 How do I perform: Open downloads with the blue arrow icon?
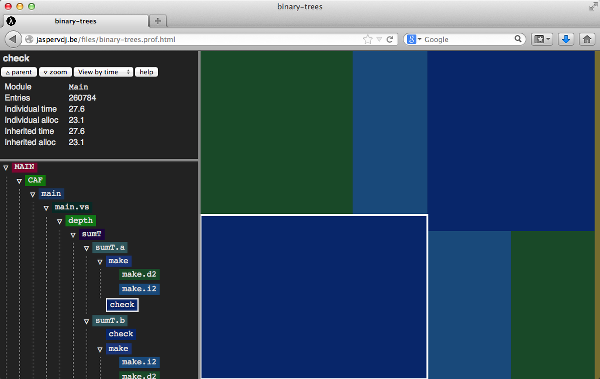(x=566, y=39)
